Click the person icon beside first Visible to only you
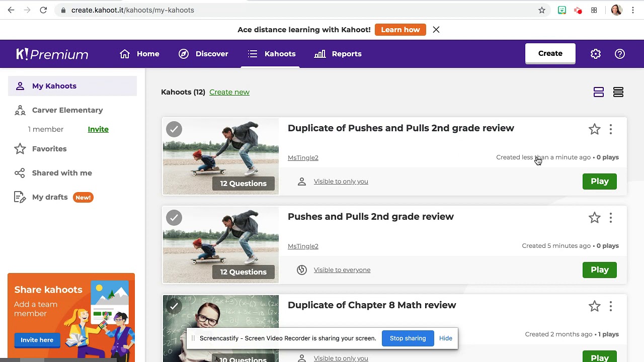This screenshot has width=644, height=362. point(302,182)
